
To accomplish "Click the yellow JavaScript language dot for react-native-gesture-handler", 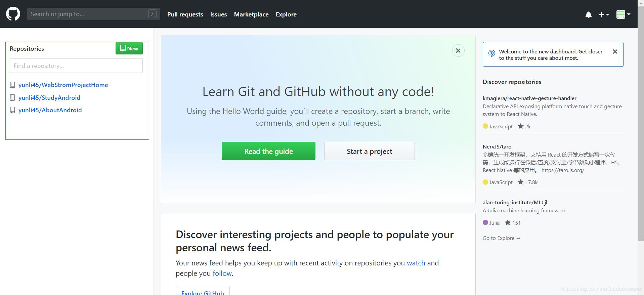I will coord(485,126).
